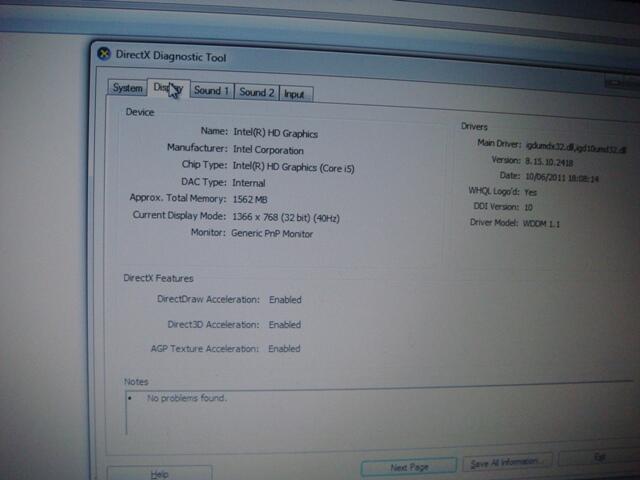Click the 'Current Display Mode:' label
The width and height of the screenshot is (640, 480).
coord(179,215)
